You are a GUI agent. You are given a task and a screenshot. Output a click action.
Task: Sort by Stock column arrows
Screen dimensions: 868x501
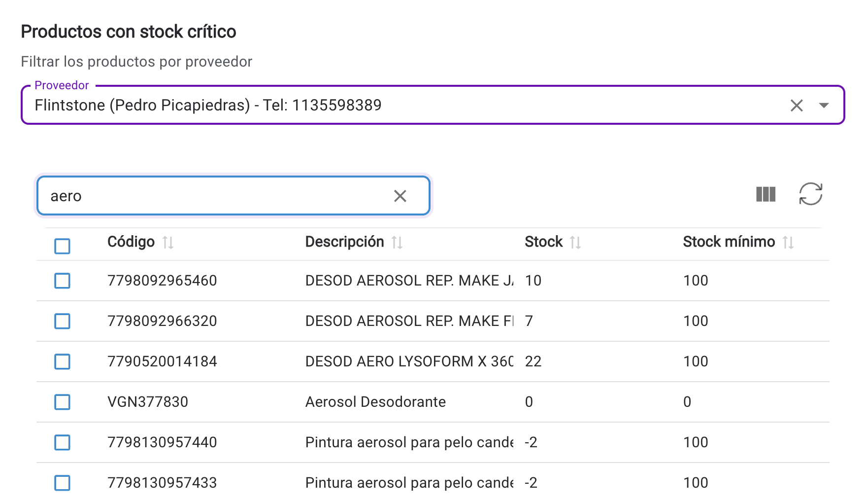point(575,243)
